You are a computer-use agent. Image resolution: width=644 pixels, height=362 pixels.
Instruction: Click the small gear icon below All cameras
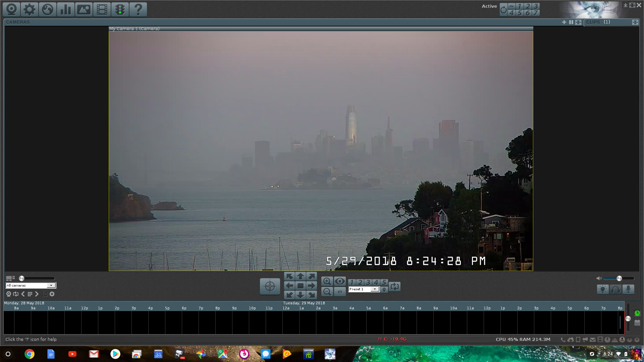click(x=52, y=294)
